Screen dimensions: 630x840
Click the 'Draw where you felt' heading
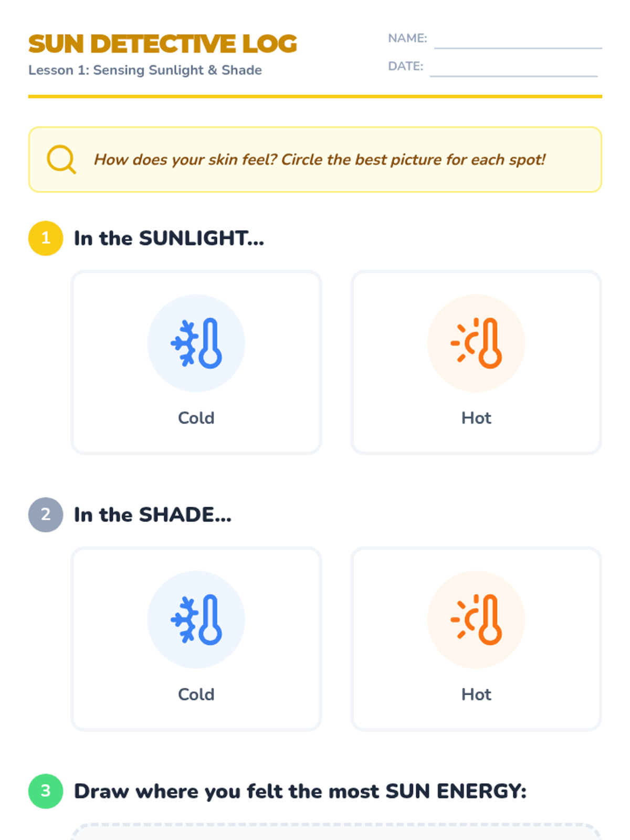tap(300, 791)
